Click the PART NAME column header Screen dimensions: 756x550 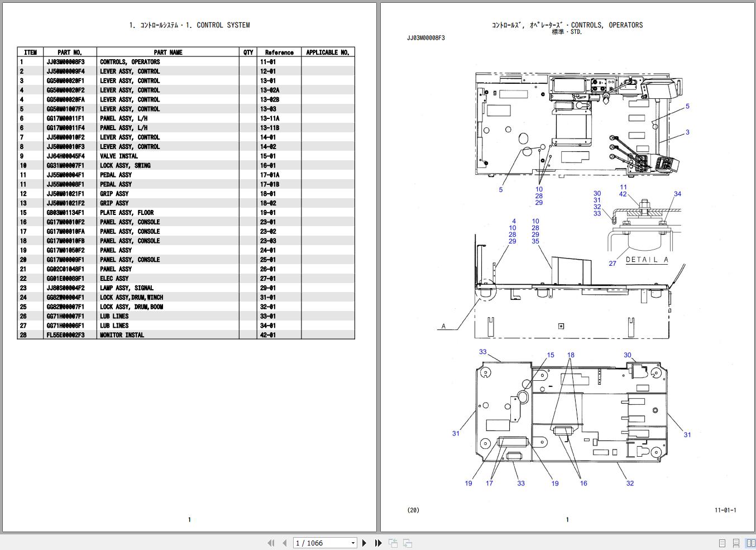(168, 52)
